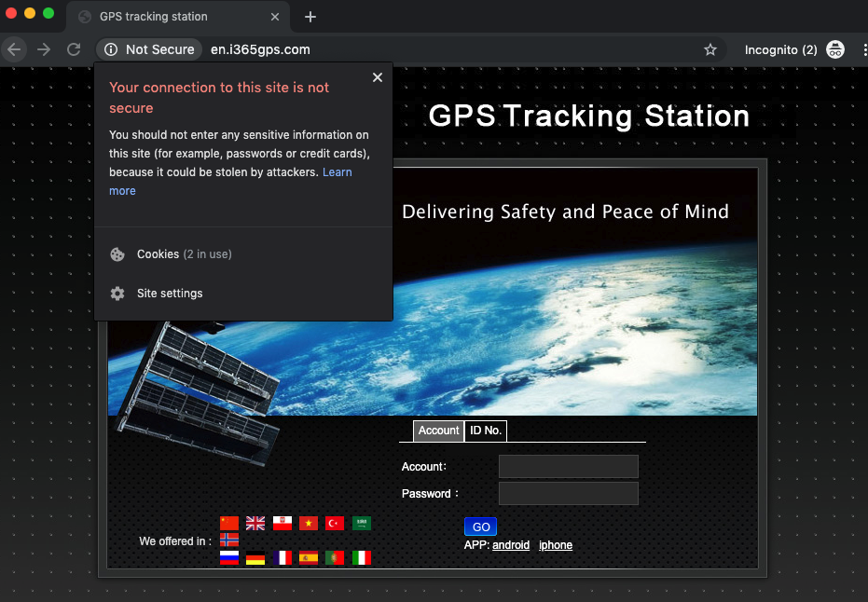Choose the German flag language
868x602 pixels.
(x=255, y=558)
